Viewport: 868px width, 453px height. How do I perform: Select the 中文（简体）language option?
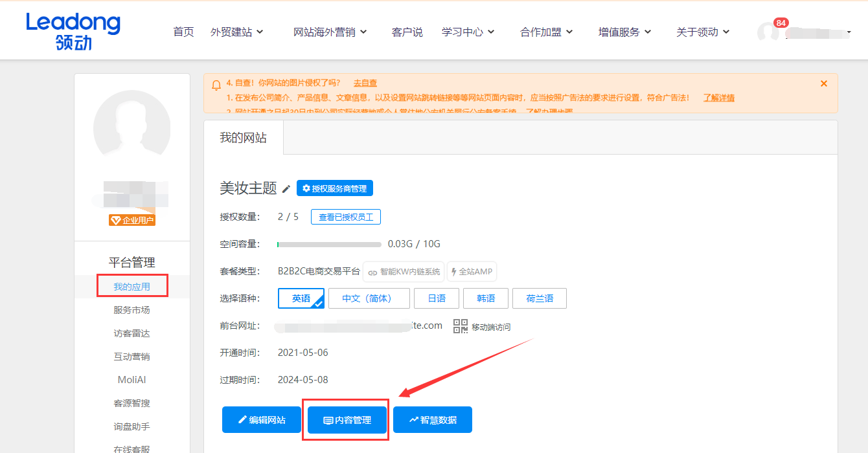click(369, 298)
